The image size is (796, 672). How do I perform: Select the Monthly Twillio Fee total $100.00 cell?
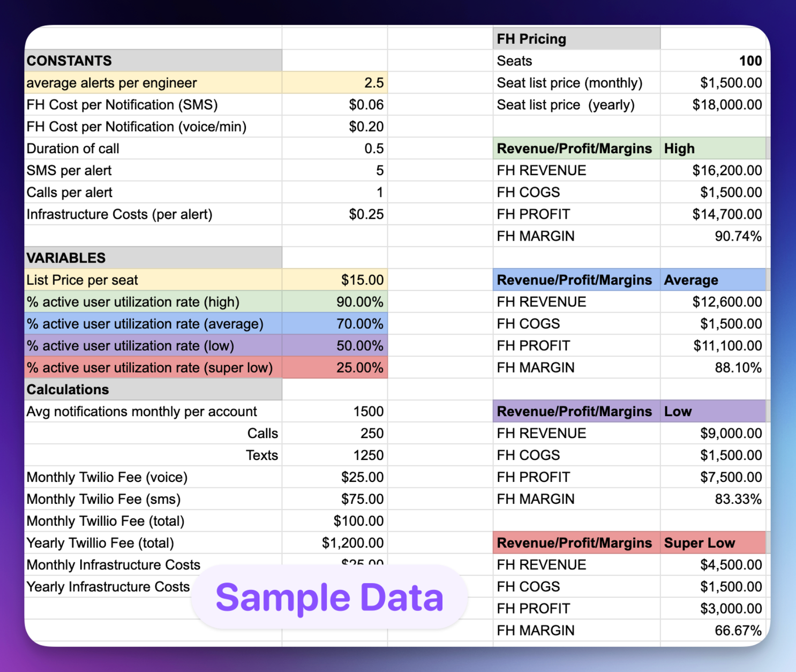[x=335, y=520]
